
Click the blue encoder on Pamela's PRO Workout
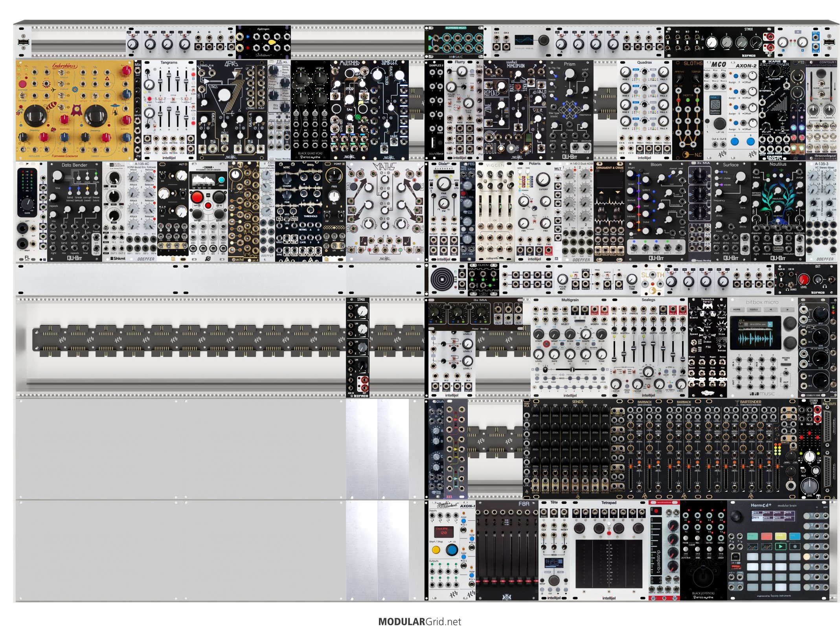452,550
